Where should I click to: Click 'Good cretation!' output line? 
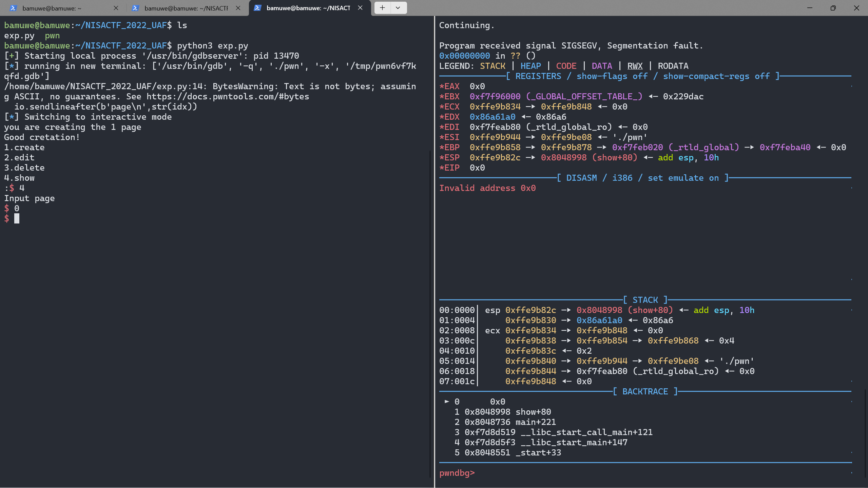[x=42, y=137]
